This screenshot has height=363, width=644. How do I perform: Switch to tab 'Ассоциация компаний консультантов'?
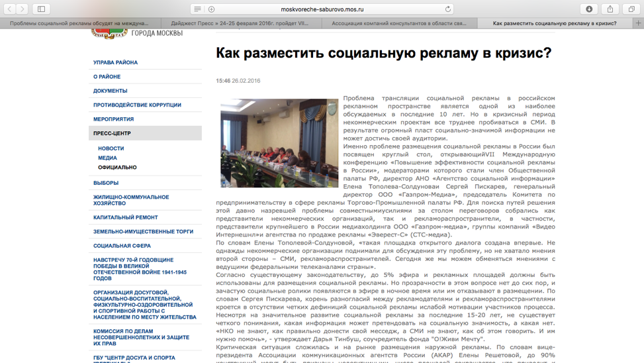tap(398, 23)
